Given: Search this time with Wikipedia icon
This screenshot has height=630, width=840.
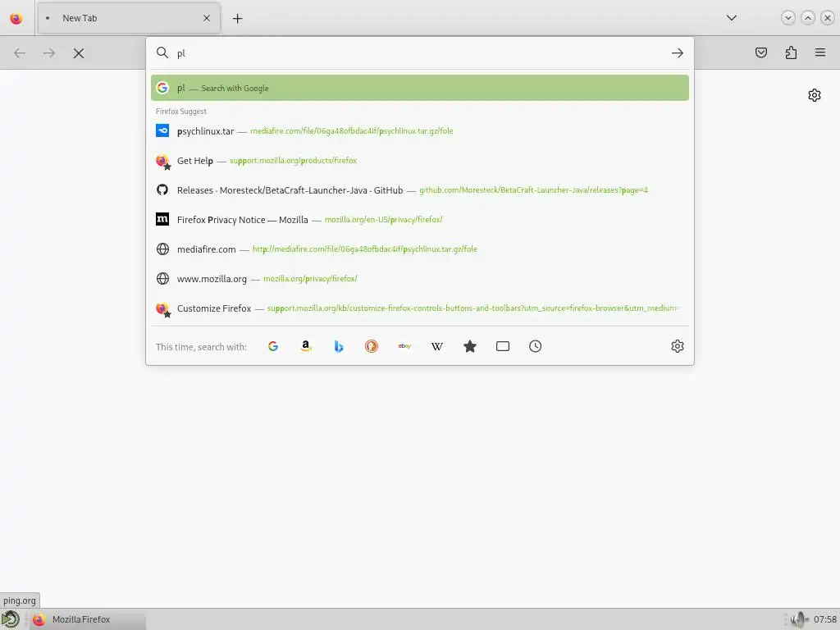Looking at the screenshot, I should [437, 347].
